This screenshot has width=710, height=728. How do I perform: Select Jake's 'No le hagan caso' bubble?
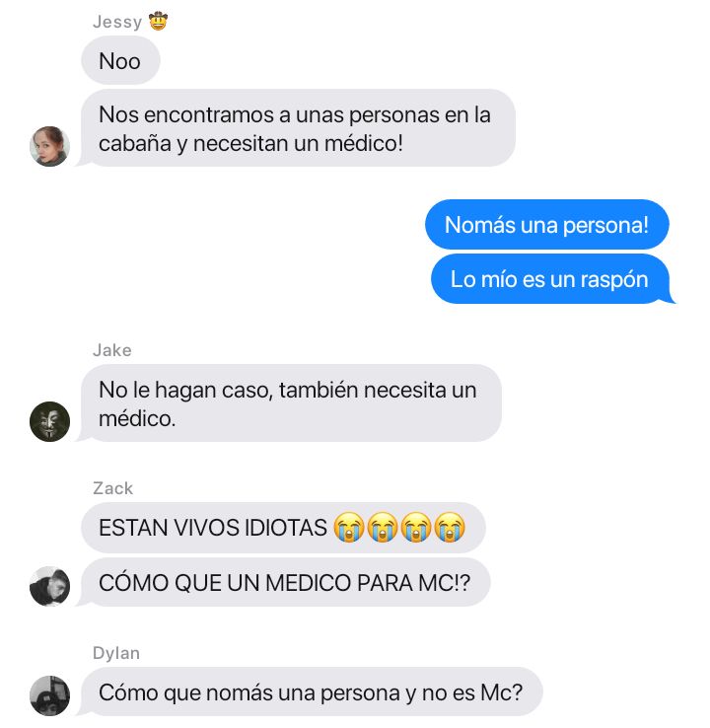point(290,403)
